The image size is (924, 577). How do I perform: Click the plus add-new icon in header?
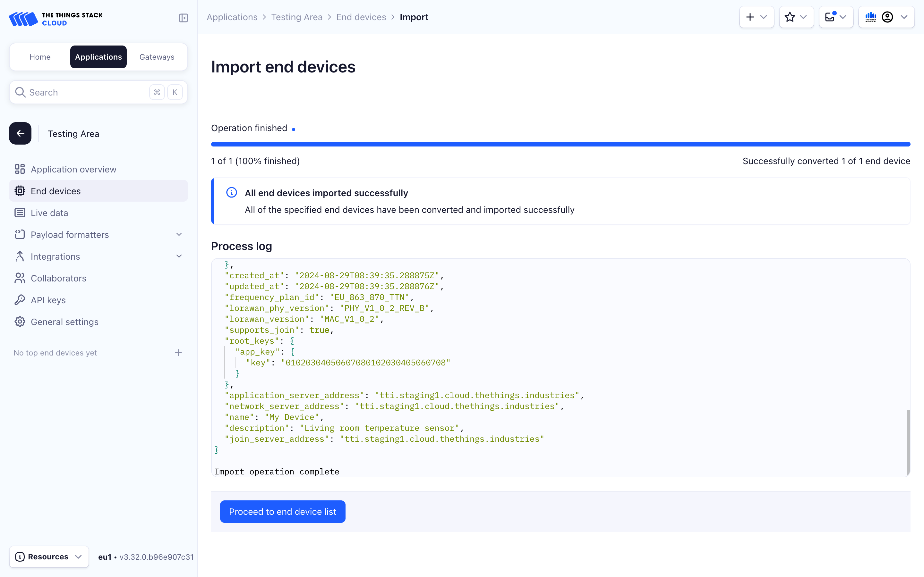(756, 17)
